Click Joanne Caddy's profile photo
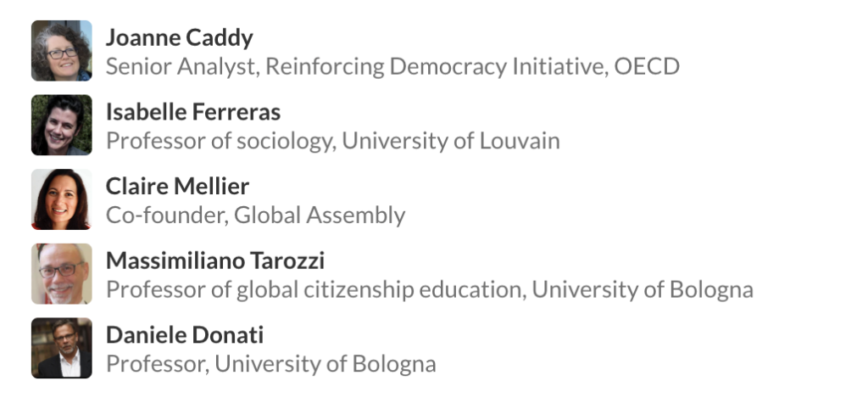 [61, 51]
